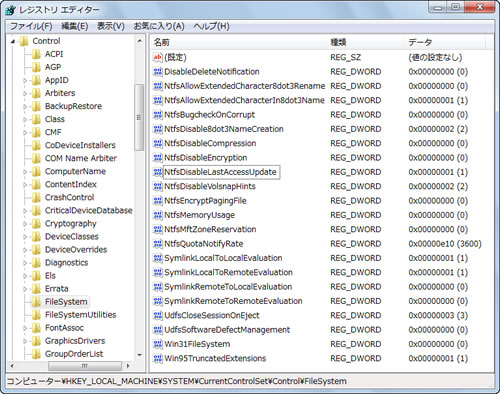This screenshot has height=394, width=500.
Task: Click the tree pane vertical scrollbar thumb
Action: pos(139,117)
